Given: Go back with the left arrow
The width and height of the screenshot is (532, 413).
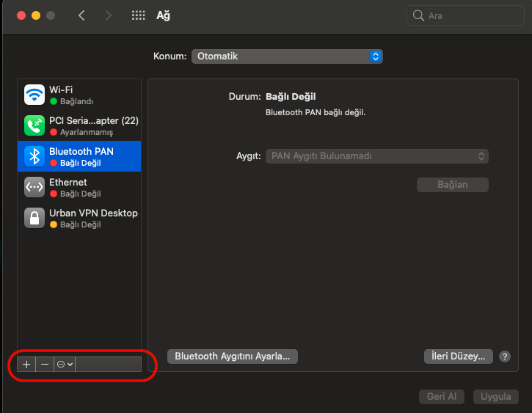Looking at the screenshot, I should [81, 15].
